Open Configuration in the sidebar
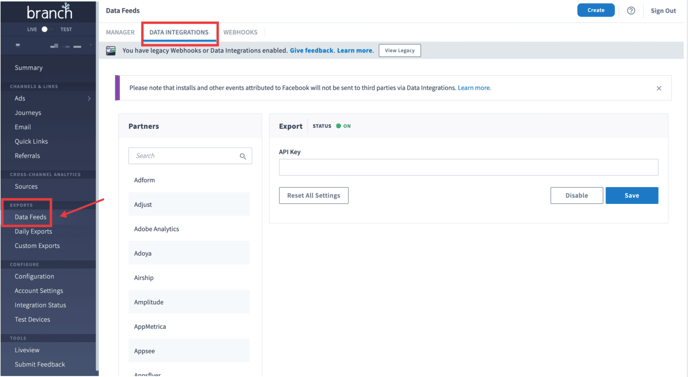Viewport: 688px width, 377px height. [x=34, y=276]
